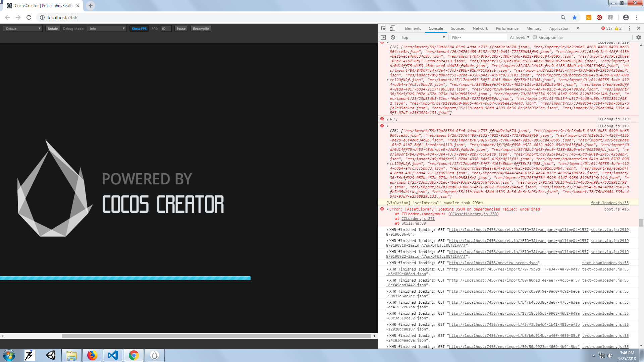Click the Rotate button

point(53,29)
